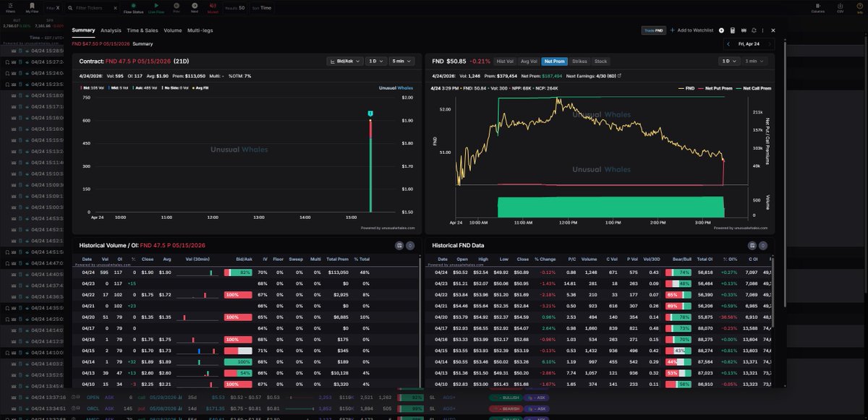Open contract chart 1 D range dropdown

pyautogui.click(x=375, y=61)
